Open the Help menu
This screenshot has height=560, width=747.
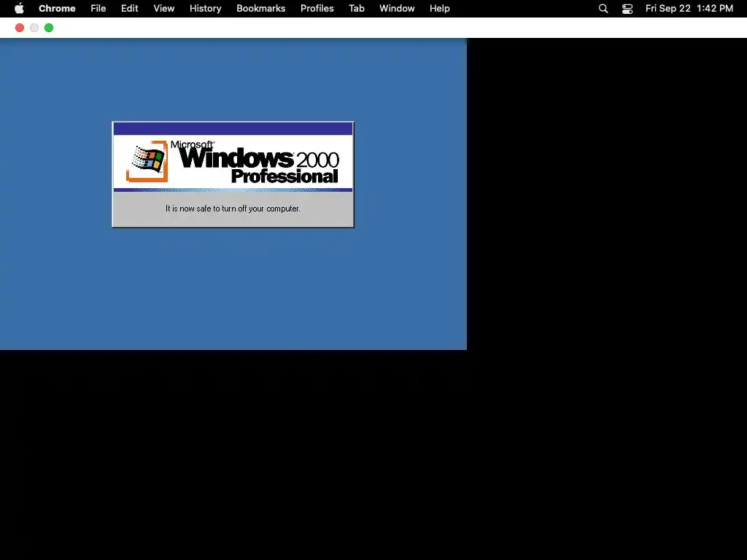(440, 9)
